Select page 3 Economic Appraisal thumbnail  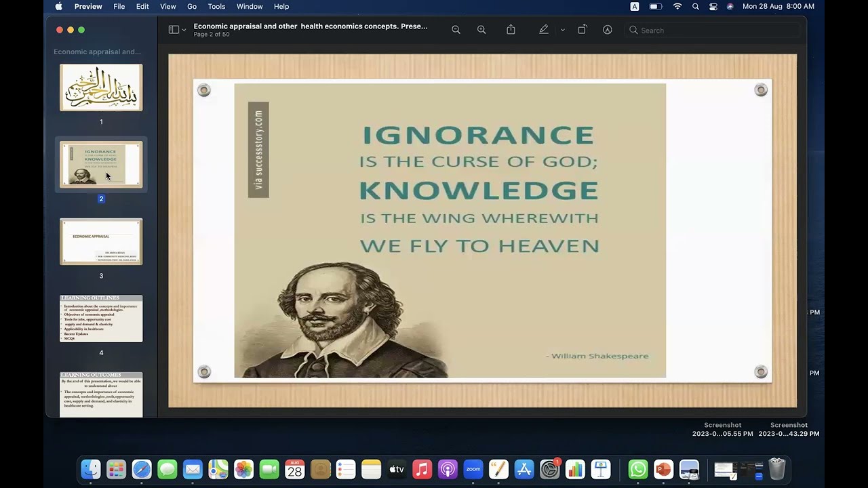(101, 241)
